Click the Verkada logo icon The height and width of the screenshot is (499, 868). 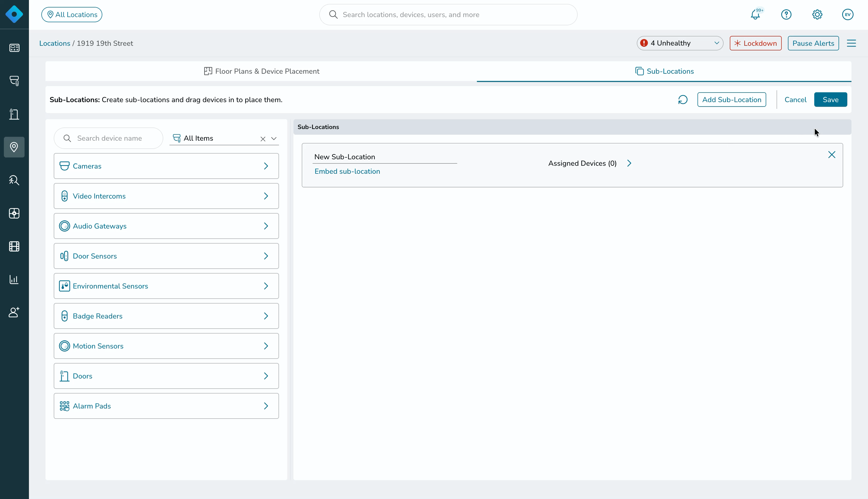[14, 14]
